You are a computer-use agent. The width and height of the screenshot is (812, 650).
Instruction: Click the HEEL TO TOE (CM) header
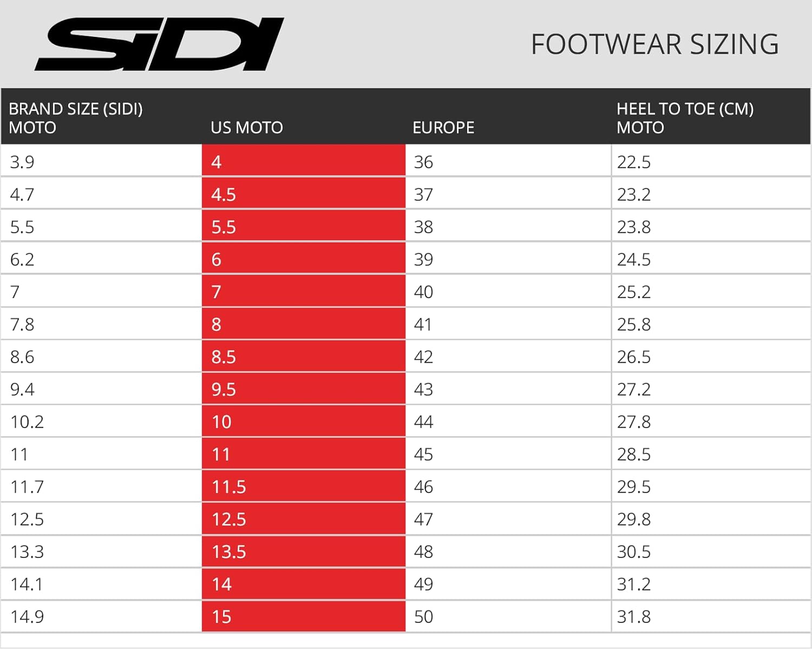coord(685,118)
